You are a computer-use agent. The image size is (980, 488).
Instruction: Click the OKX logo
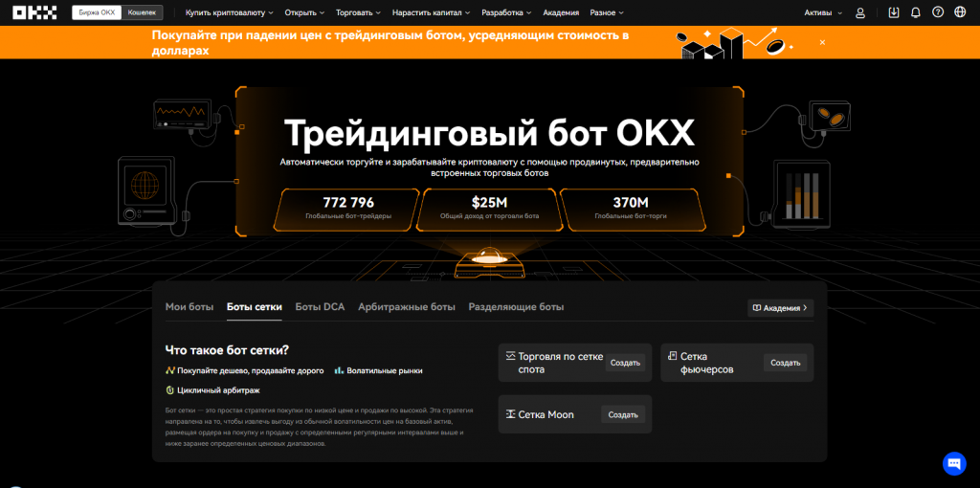(x=34, y=12)
